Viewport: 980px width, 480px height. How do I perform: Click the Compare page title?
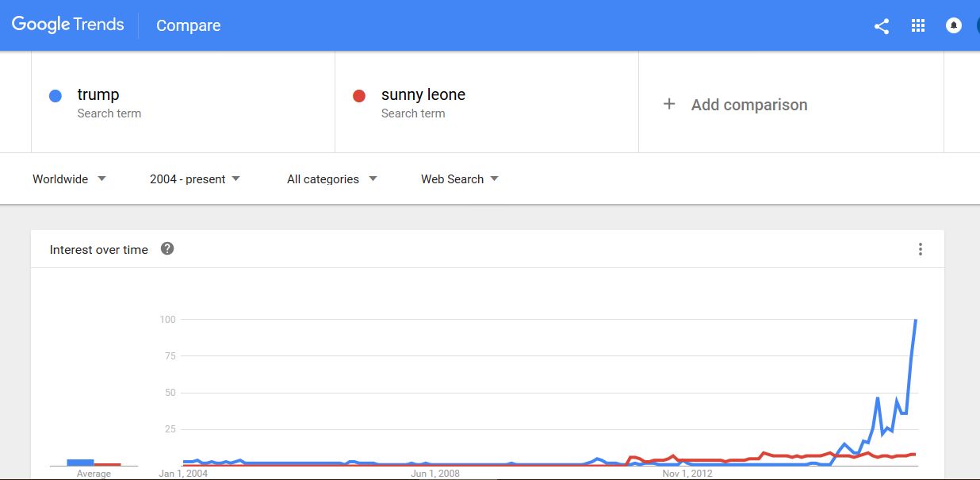(x=189, y=25)
